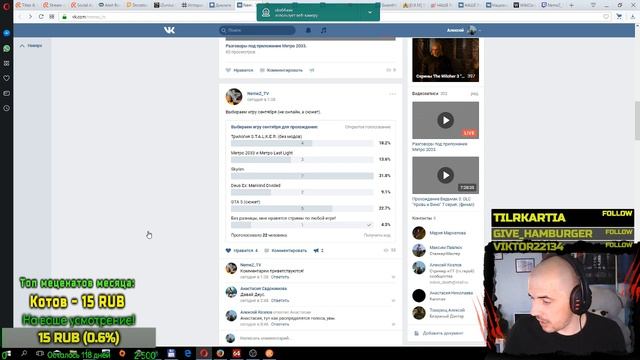Open Opera from the taskbar
Viewport: 640px width, 360px height.
pos(204,353)
